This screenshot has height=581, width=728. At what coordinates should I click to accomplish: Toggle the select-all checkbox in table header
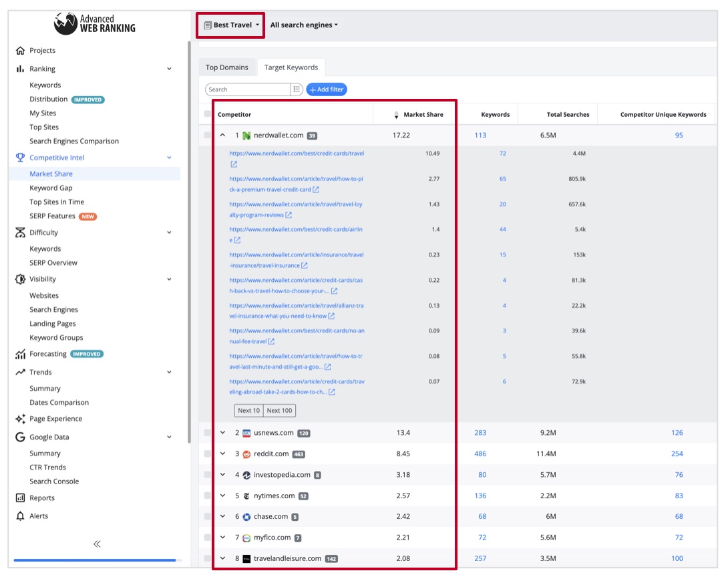coord(208,114)
